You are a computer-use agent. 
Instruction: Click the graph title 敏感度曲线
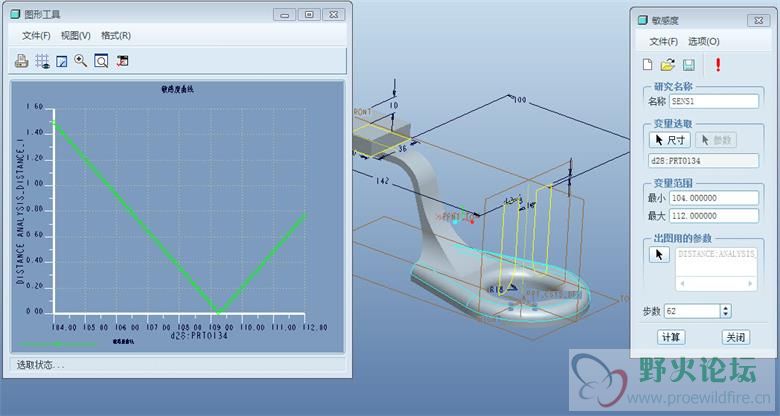tap(178, 90)
